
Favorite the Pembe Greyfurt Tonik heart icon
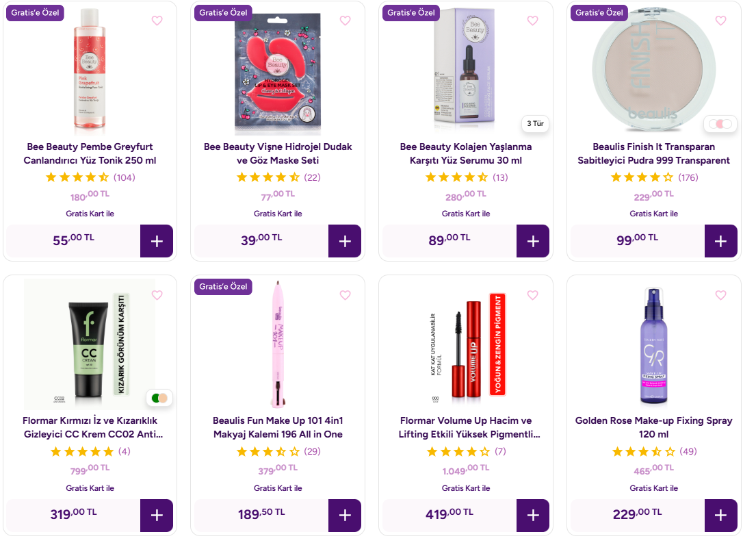(x=157, y=21)
